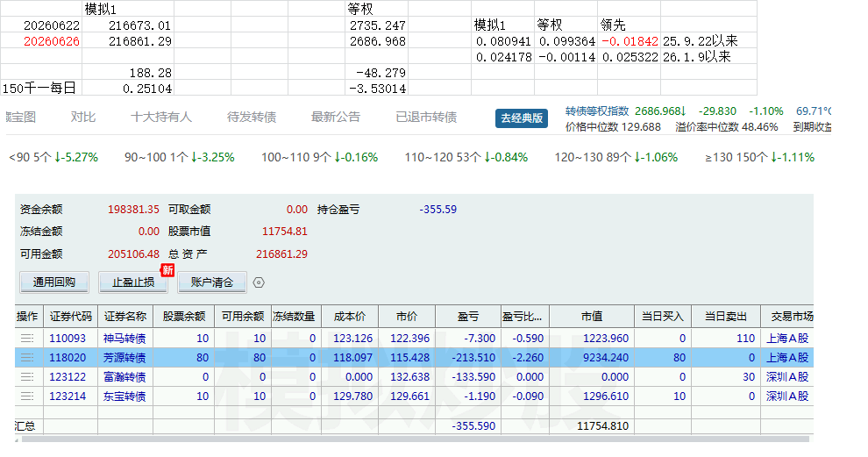The height and width of the screenshot is (457, 868).
Task: Sort by the 成本价 column header
Action: 350,317
